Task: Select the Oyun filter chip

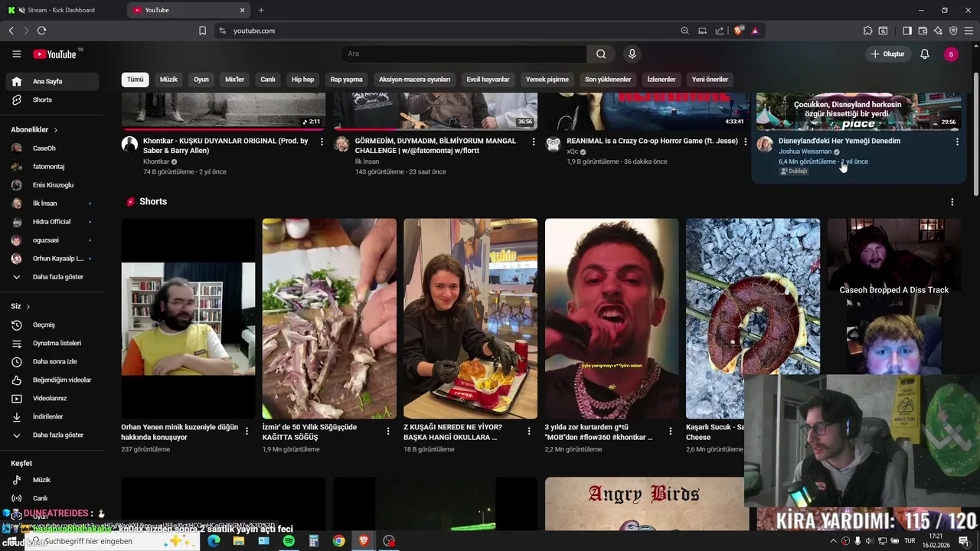Action: point(201,80)
